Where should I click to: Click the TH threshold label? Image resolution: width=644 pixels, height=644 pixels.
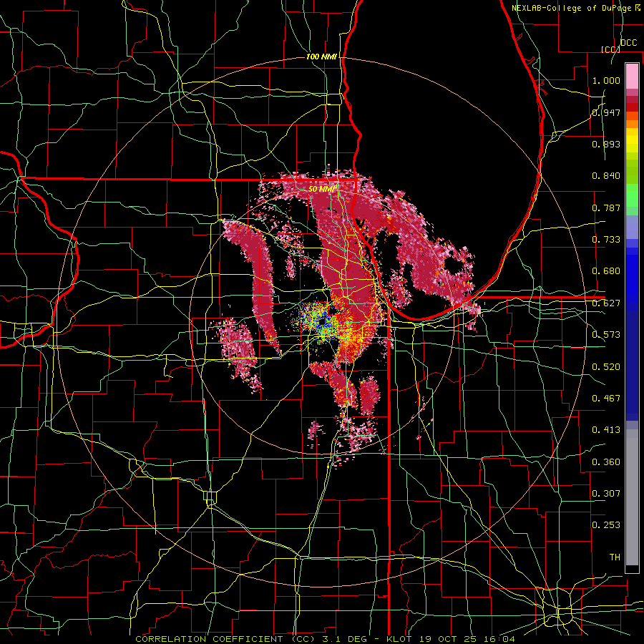click(x=615, y=557)
